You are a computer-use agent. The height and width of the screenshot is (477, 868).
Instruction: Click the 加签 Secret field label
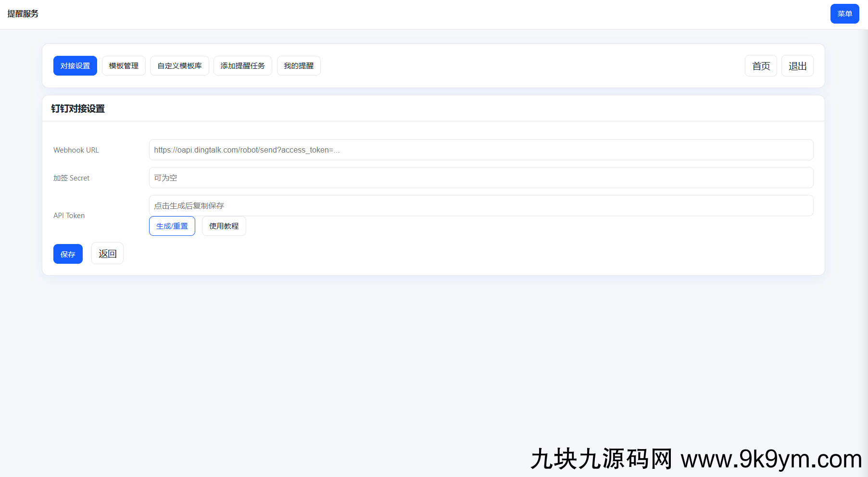(x=71, y=178)
